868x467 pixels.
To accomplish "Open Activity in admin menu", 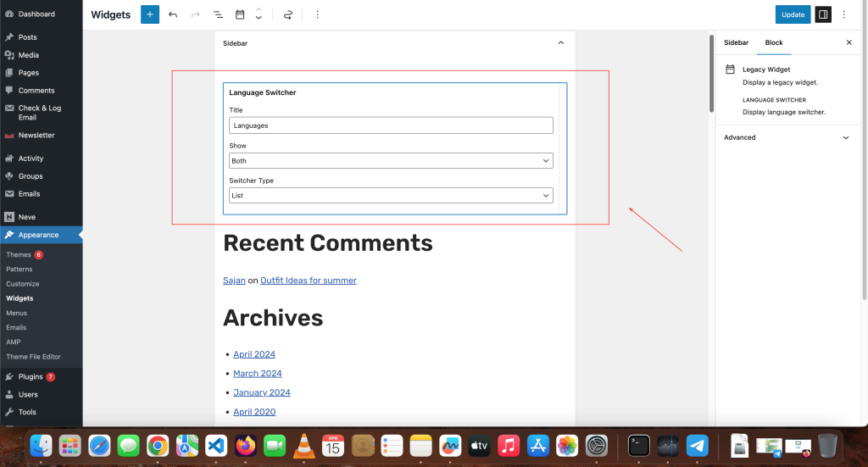I will pos(31,158).
